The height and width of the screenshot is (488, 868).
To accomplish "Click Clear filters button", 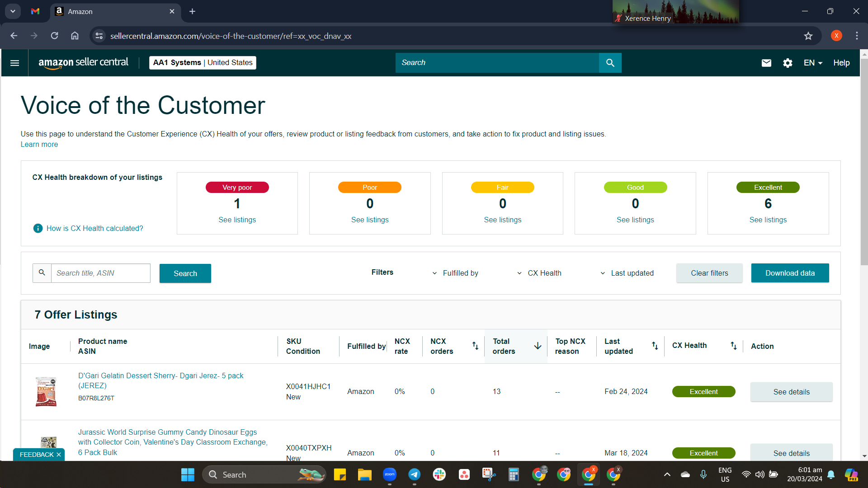I will tap(709, 273).
